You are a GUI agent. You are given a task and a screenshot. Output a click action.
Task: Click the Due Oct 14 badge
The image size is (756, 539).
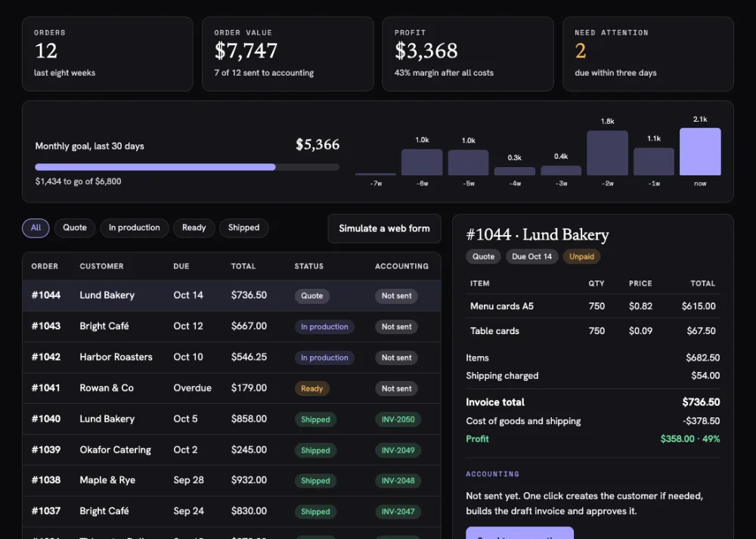pos(531,256)
